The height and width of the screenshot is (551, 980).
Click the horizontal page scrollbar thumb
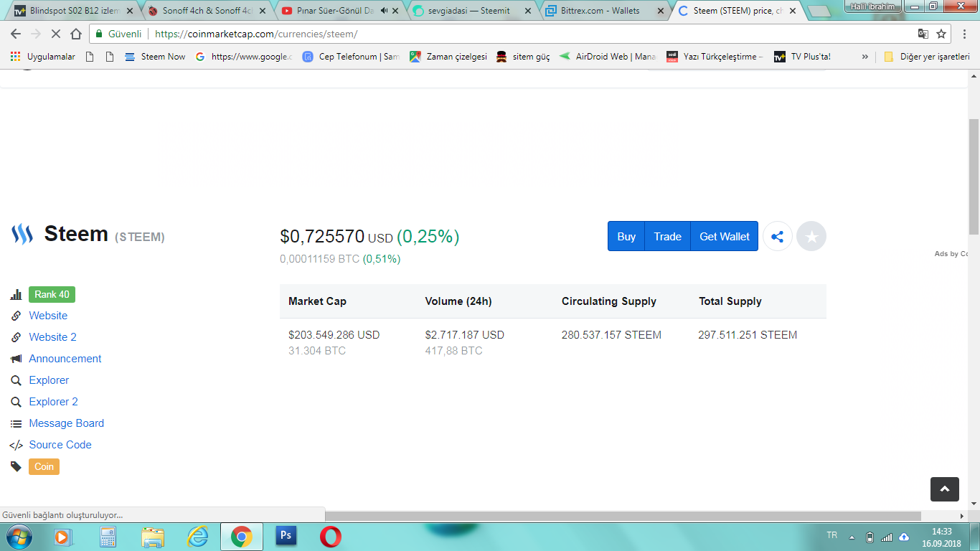tap(624, 516)
